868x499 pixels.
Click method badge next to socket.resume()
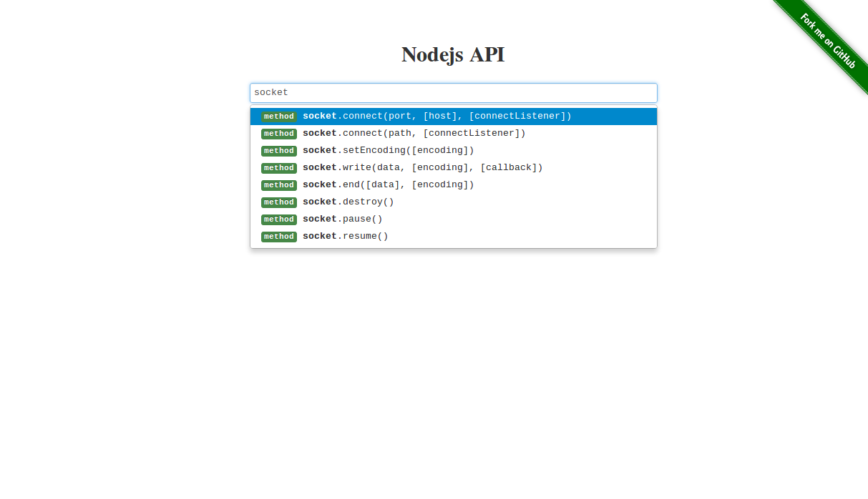279,237
